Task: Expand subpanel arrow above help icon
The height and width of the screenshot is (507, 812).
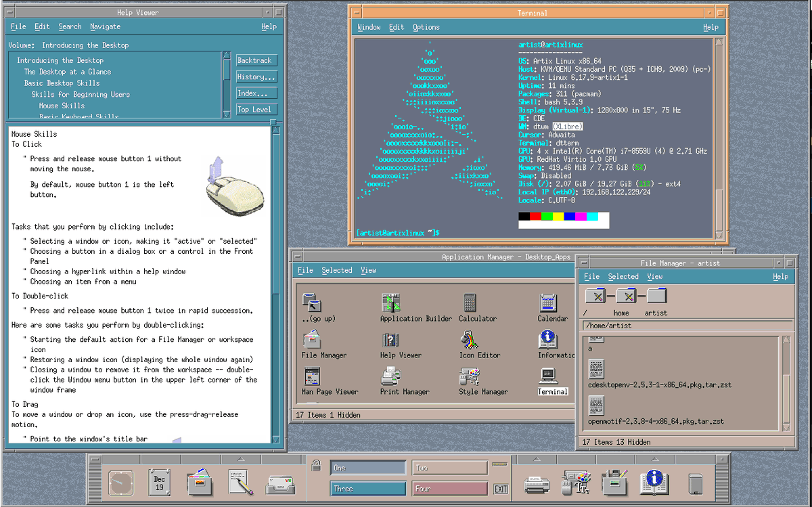Action: click(x=654, y=460)
